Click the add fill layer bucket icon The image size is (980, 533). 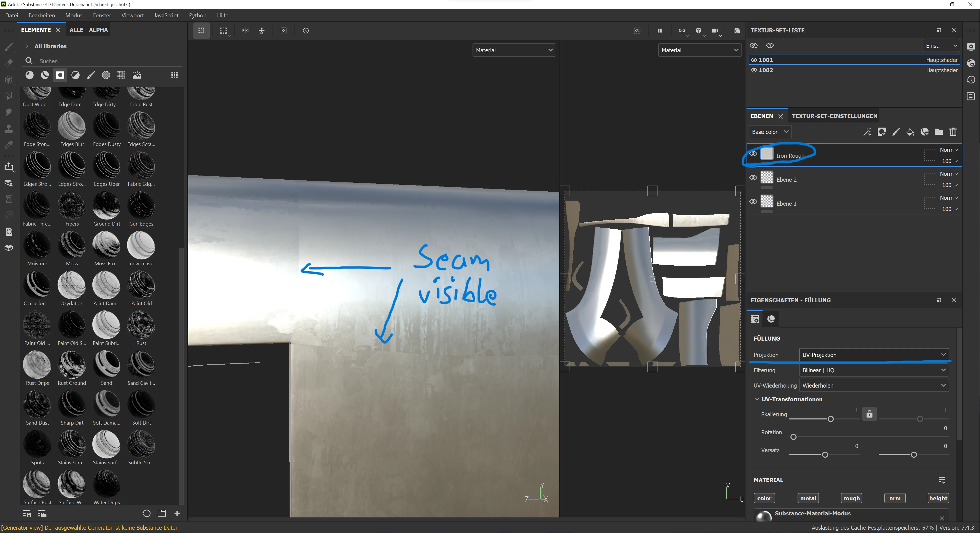point(910,132)
